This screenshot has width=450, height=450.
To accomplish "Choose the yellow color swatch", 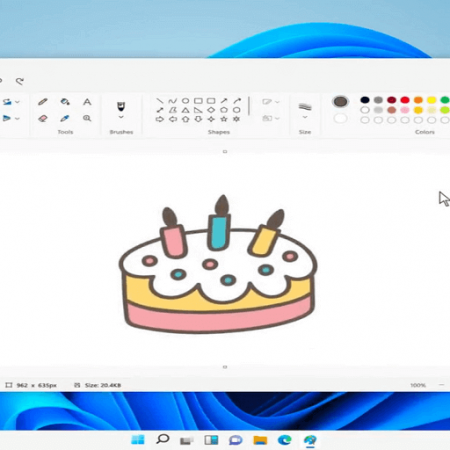I will click(432, 100).
